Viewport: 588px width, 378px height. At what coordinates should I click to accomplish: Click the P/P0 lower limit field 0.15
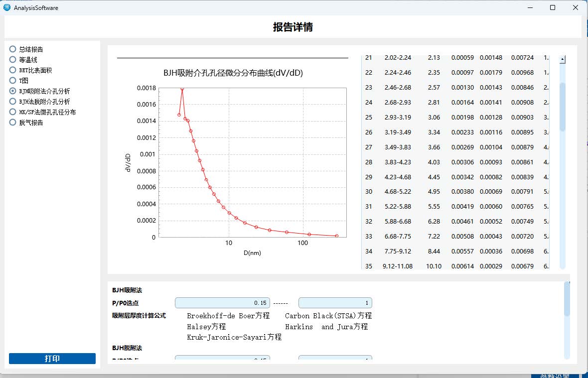222,303
